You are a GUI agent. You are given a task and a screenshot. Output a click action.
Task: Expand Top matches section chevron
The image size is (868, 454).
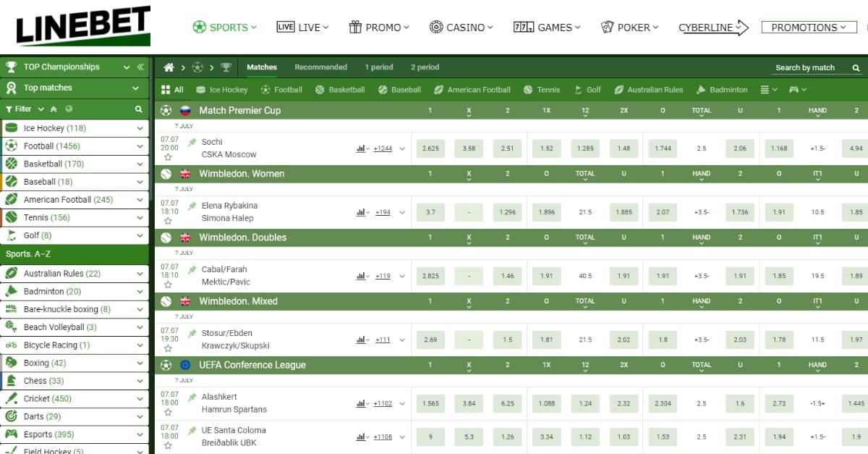pyautogui.click(x=135, y=88)
